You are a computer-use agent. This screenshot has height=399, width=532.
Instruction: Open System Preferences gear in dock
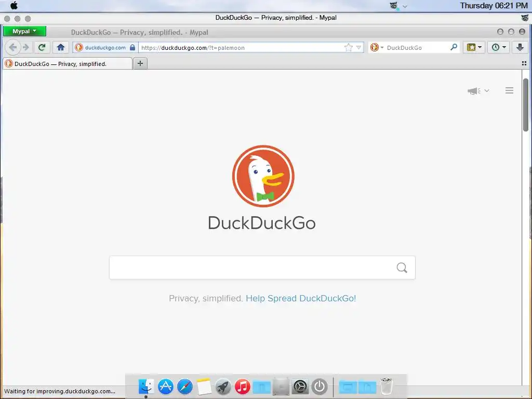click(300, 387)
